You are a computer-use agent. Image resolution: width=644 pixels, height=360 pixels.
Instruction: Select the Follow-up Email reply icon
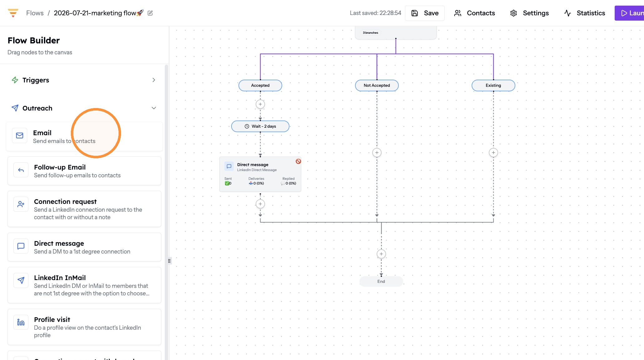(x=21, y=170)
